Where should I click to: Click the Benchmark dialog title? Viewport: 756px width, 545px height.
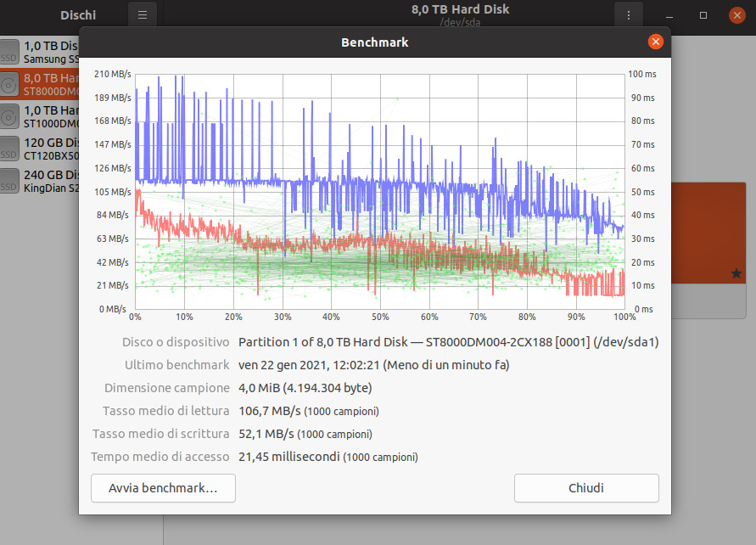(375, 42)
